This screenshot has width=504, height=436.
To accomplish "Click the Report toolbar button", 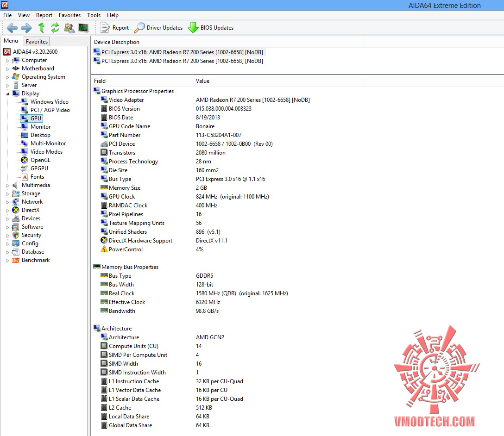I will pyautogui.click(x=114, y=28).
